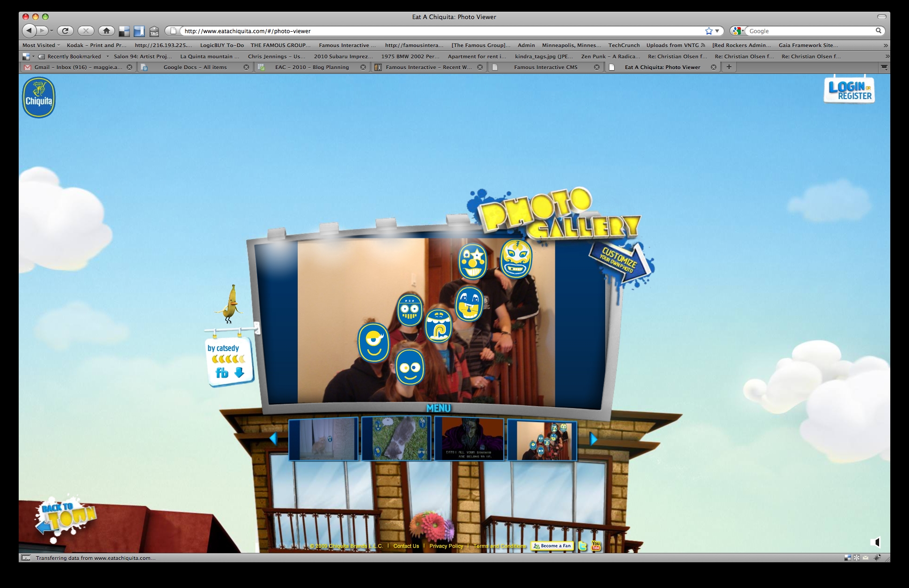Show previous thumbnails with left arrow
Screen dimensions: 909x588
click(274, 438)
